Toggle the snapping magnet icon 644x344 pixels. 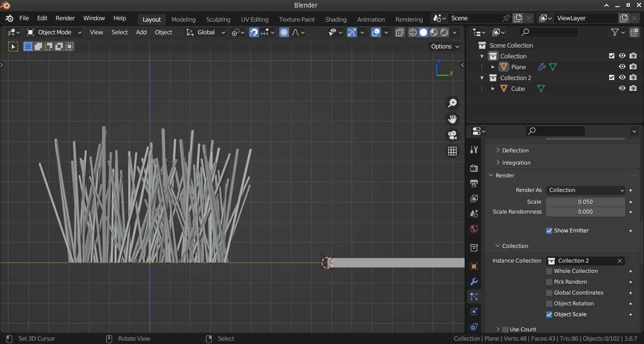[x=254, y=32]
